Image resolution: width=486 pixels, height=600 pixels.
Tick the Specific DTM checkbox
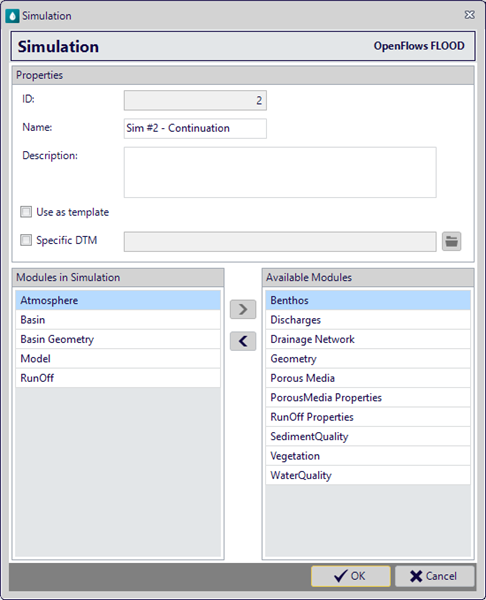coord(26,240)
